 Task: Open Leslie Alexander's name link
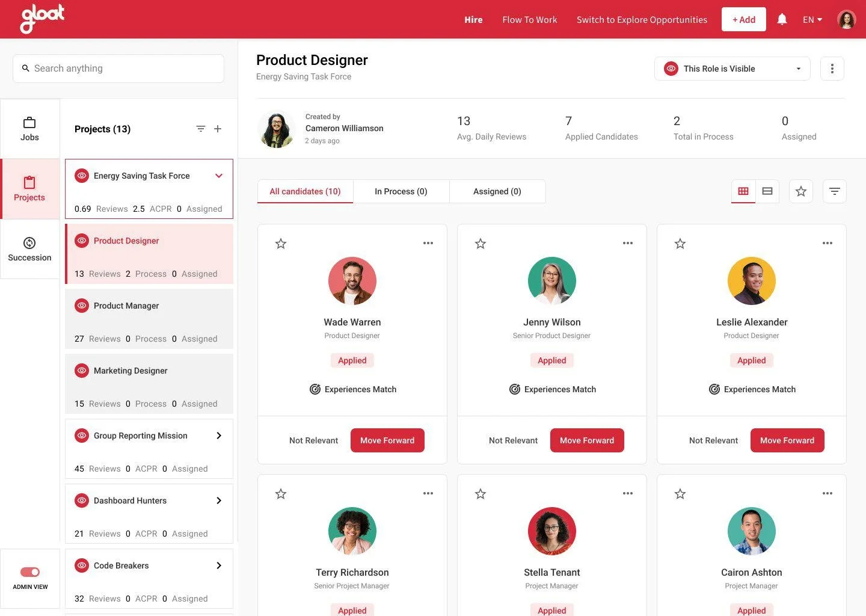(752, 322)
